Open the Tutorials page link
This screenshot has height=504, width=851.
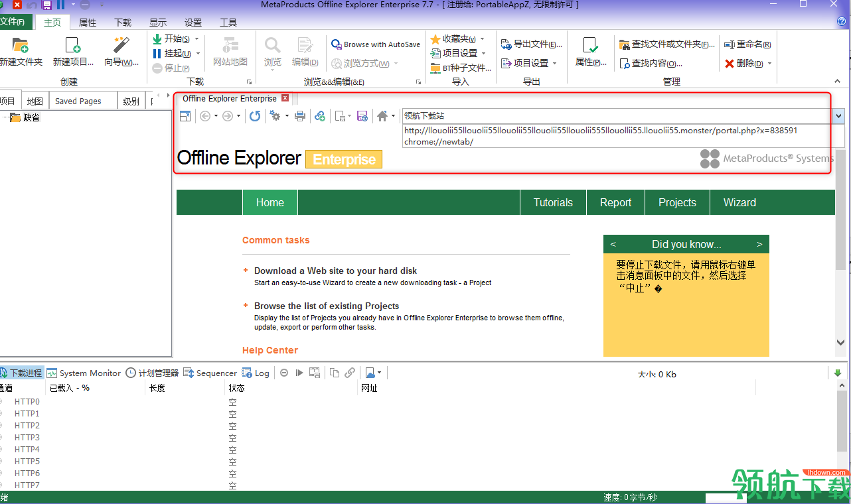[x=553, y=202]
